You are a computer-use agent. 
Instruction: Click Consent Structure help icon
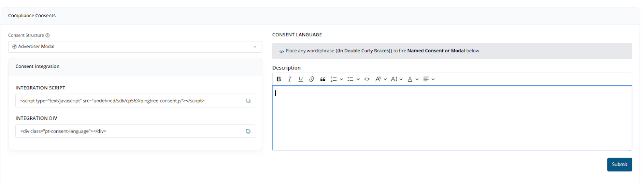click(47, 35)
